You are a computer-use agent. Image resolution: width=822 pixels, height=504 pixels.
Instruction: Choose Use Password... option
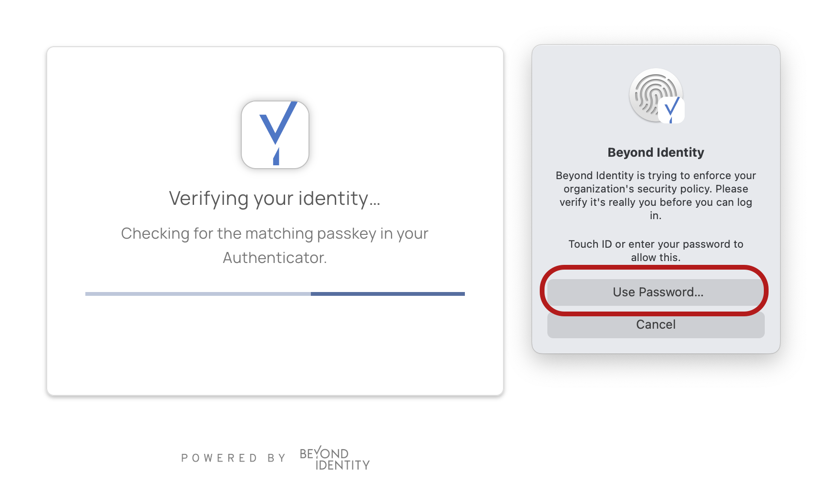656,292
